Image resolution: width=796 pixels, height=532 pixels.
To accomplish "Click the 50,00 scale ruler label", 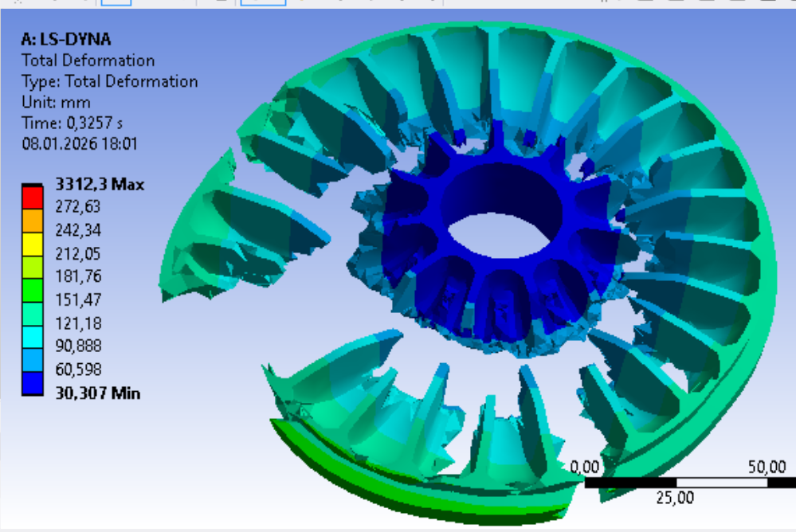I will pyautogui.click(x=766, y=466).
